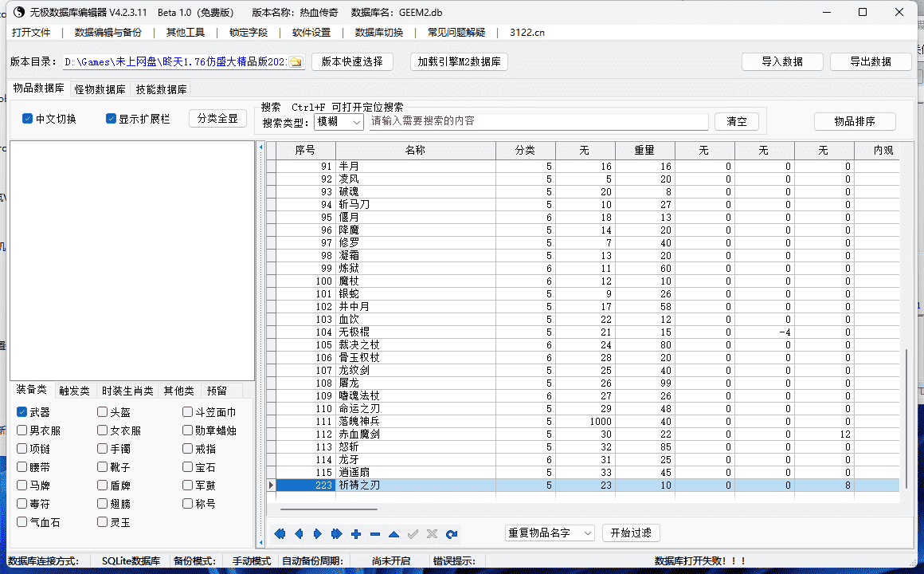Open the 重复物品名字 filter dropdown
This screenshot has width=924, height=574.
click(x=549, y=533)
